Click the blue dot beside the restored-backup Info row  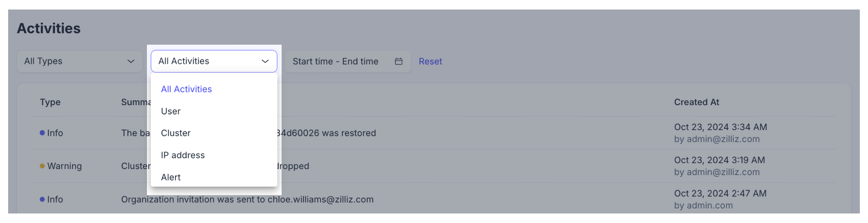[x=42, y=133]
